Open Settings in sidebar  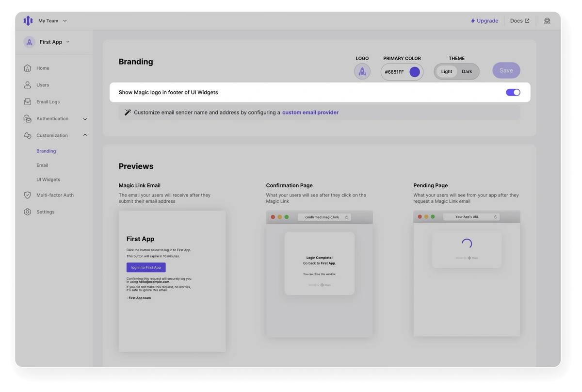(x=46, y=212)
